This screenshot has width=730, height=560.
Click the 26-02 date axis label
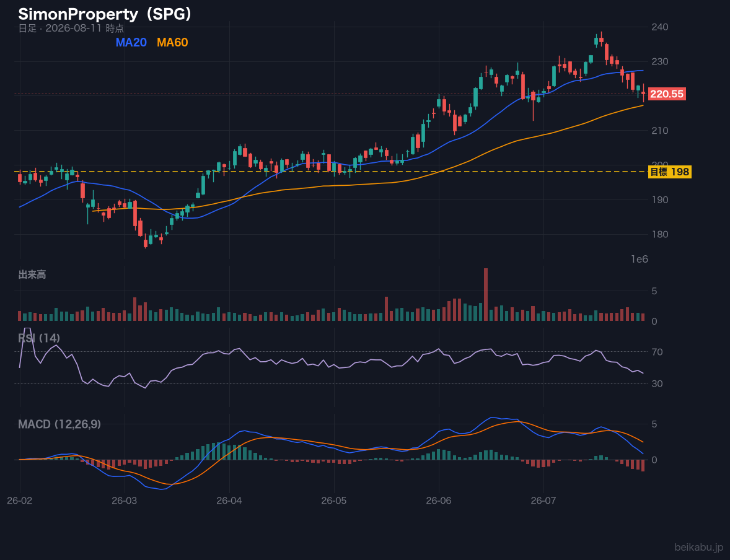click(x=20, y=501)
